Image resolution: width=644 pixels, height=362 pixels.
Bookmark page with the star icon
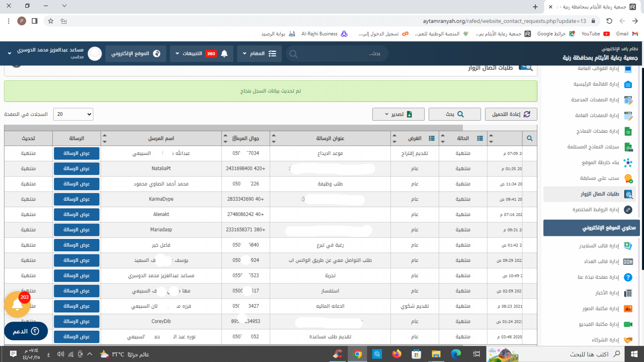click(x=51, y=21)
